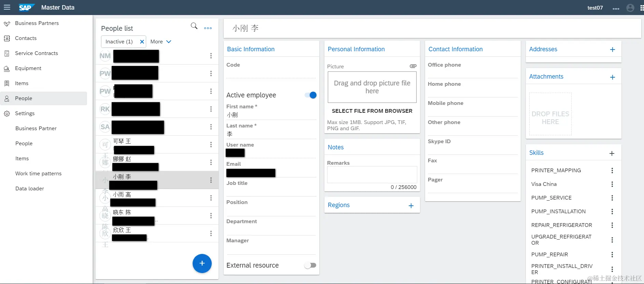The width and height of the screenshot is (644, 284).
Task: Remove the Inactive (1) filter
Action: 142,42
